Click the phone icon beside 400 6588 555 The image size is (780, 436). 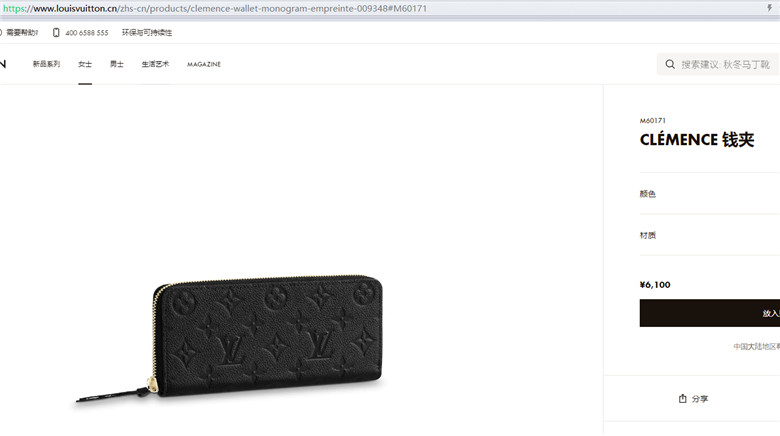click(x=56, y=32)
